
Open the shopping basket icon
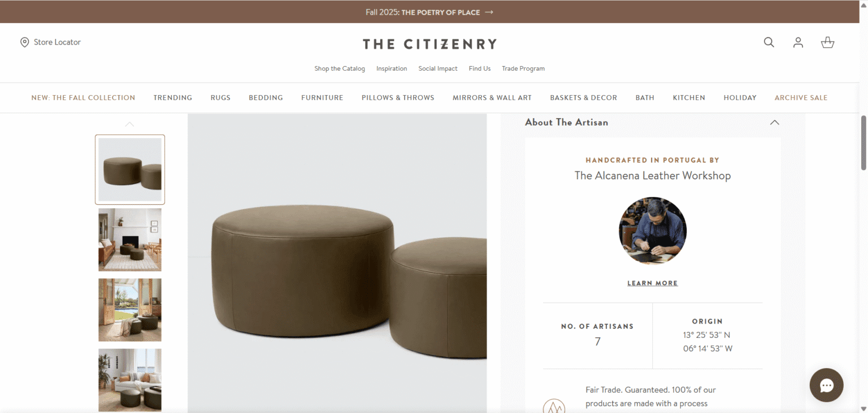pyautogui.click(x=827, y=42)
